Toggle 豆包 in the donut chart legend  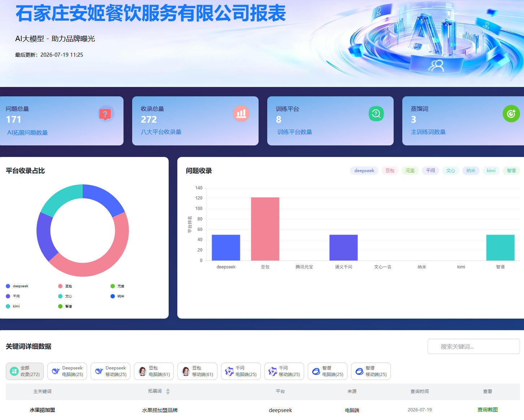point(65,286)
